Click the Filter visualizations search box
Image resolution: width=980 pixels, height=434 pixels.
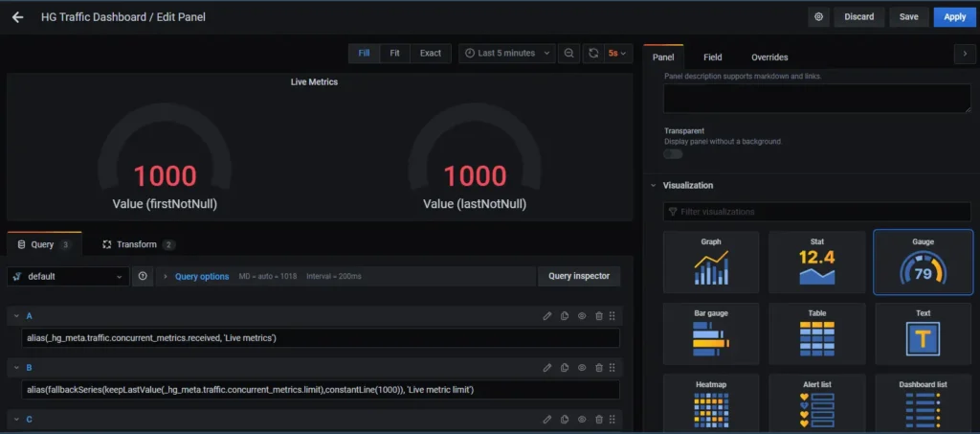(817, 212)
